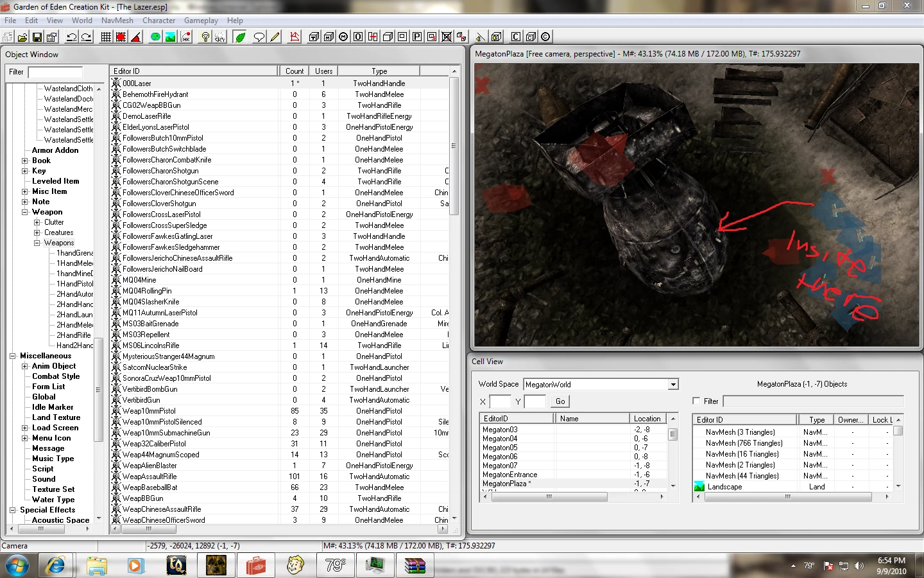Expand the Key tree node
This screenshot has width=924, height=578.
25,171
